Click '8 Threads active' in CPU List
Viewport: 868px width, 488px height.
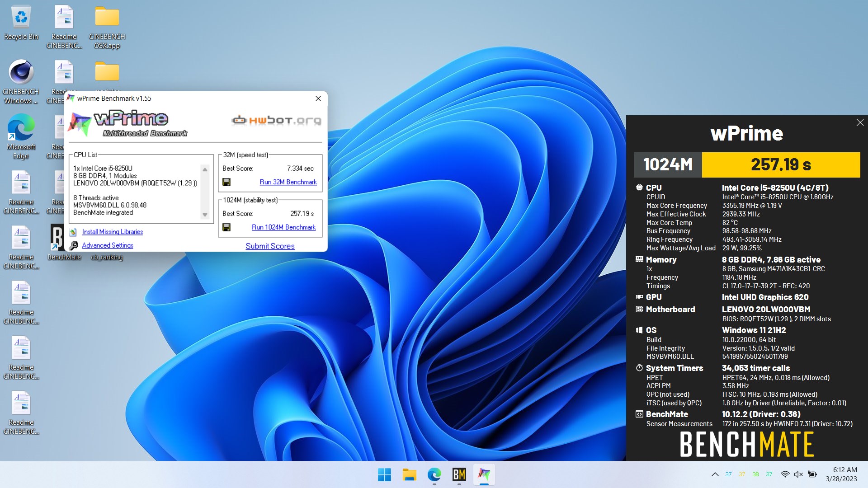[96, 198]
